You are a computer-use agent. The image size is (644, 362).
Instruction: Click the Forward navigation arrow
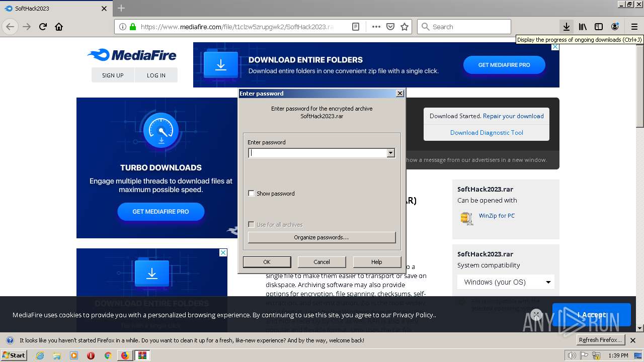click(x=27, y=27)
